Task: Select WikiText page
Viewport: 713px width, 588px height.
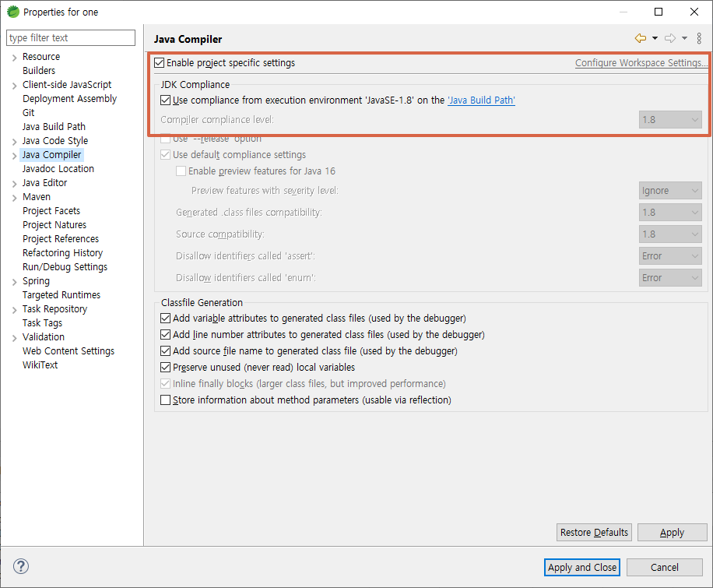Action: (x=40, y=365)
